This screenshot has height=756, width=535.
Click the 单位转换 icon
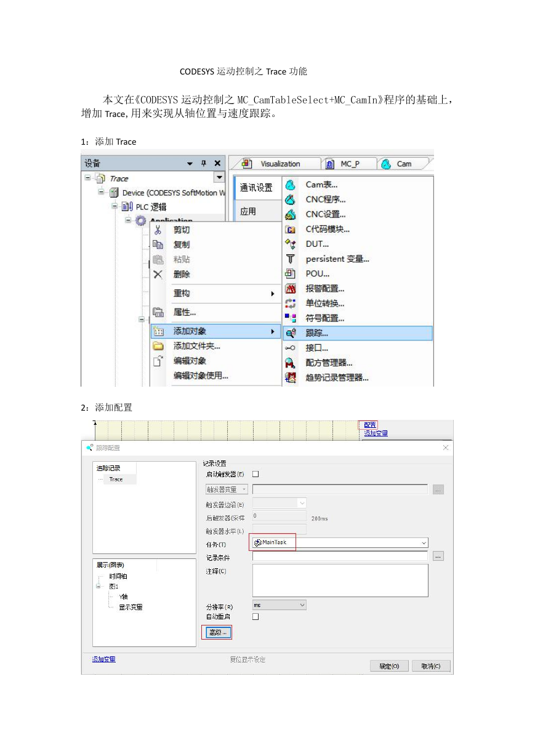291,304
